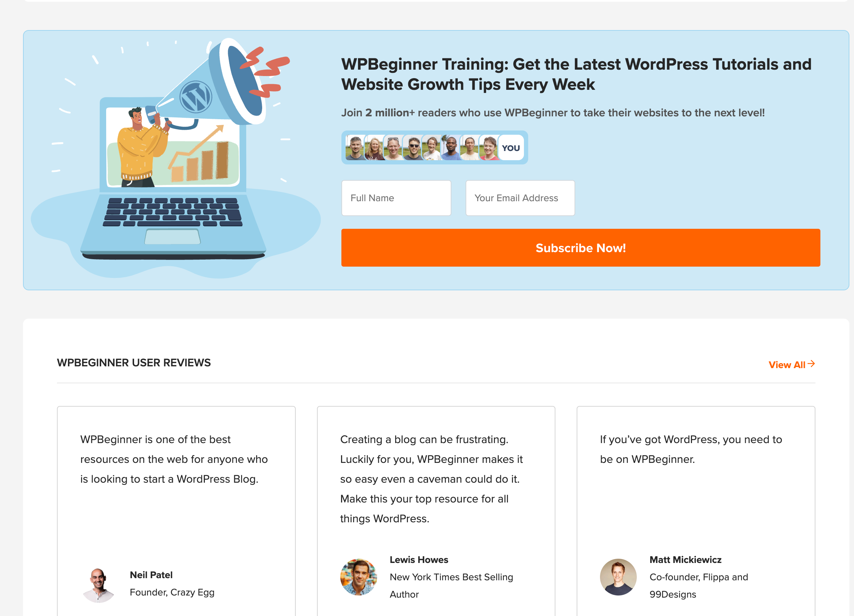The image size is (854, 616).
Task: Click Lewis Howes' review about creating a blog
Action: [432, 479]
